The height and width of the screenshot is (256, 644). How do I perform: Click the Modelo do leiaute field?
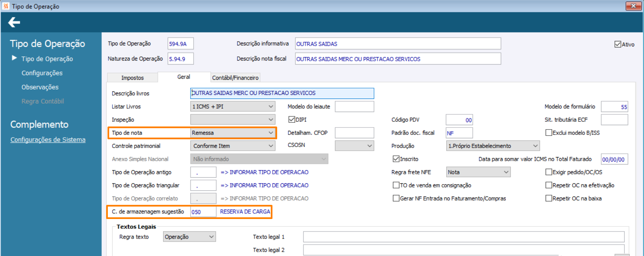pyautogui.click(x=354, y=106)
